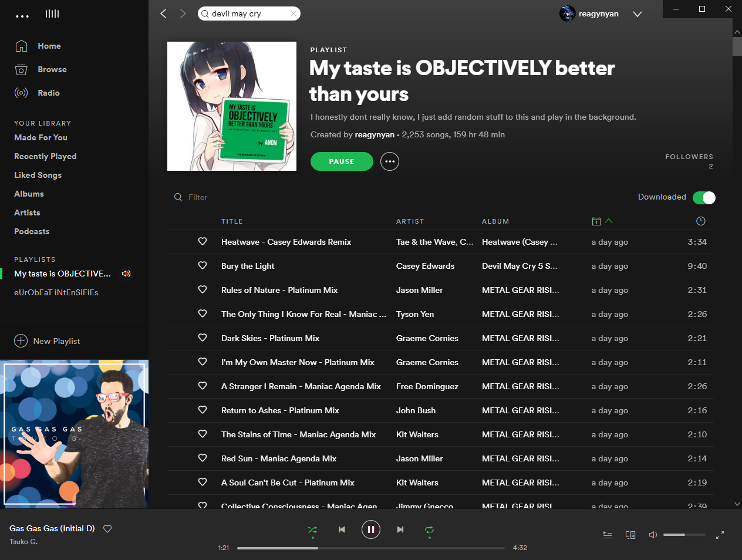Image resolution: width=742 pixels, height=560 pixels.
Task: Click the Home icon in sidebar
Action: 21,46
